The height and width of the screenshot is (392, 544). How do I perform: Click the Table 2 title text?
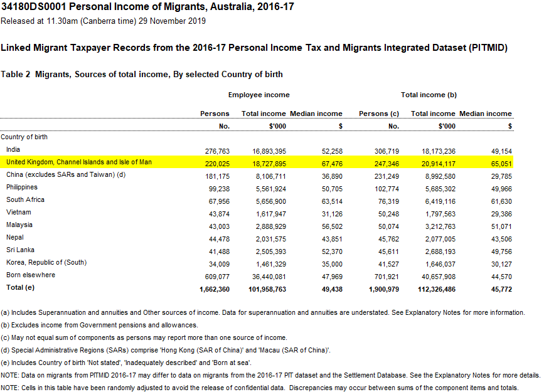[x=142, y=74]
